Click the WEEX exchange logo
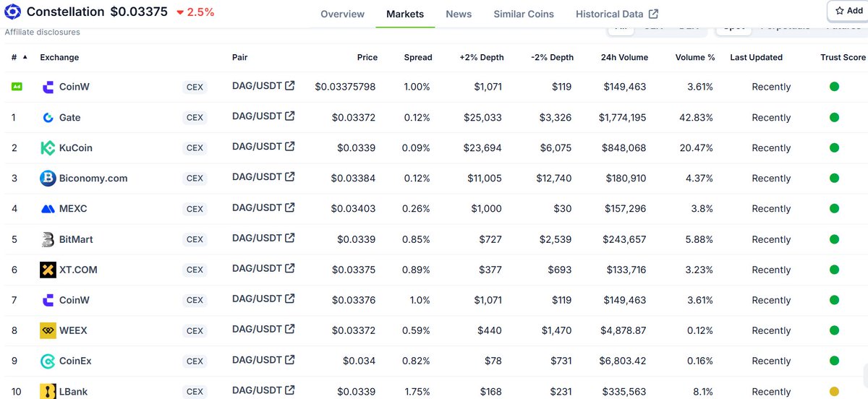Viewport: 868px width, 399px height. 48,330
